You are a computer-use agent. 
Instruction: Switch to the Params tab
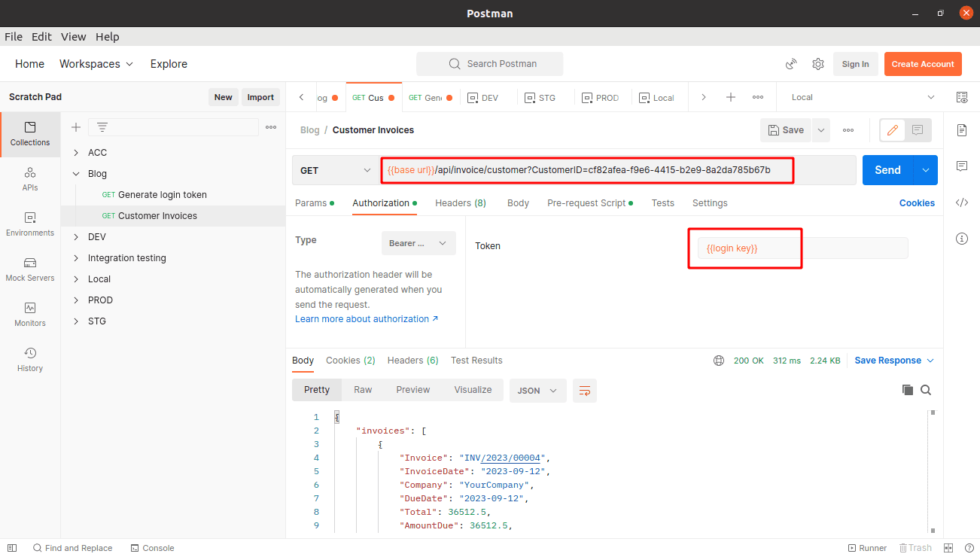(315, 203)
